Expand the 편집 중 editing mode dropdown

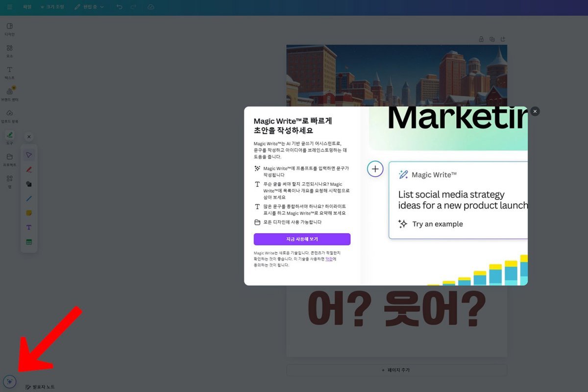[89, 7]
